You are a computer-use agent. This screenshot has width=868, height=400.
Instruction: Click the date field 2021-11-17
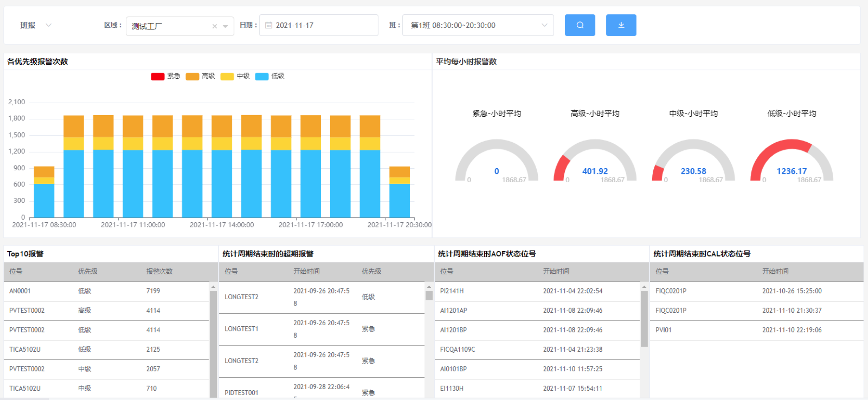318,25
